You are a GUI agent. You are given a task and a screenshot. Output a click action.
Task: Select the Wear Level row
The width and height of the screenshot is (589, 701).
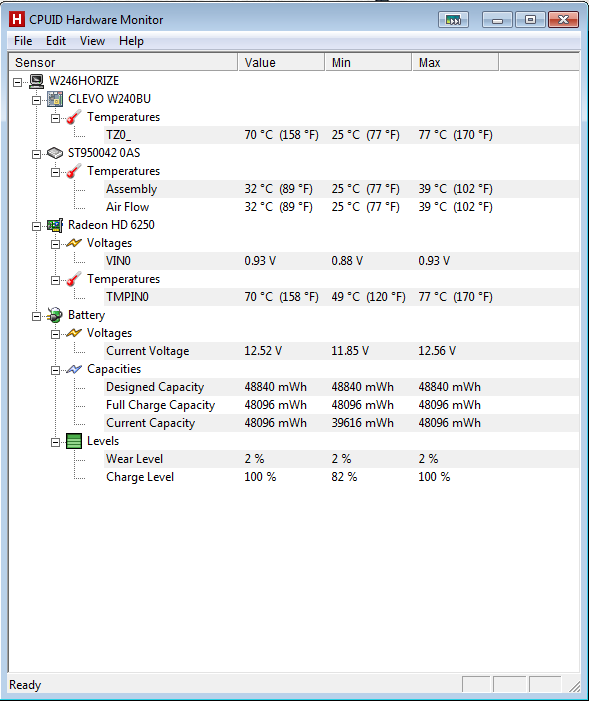(x=342, y=459)
